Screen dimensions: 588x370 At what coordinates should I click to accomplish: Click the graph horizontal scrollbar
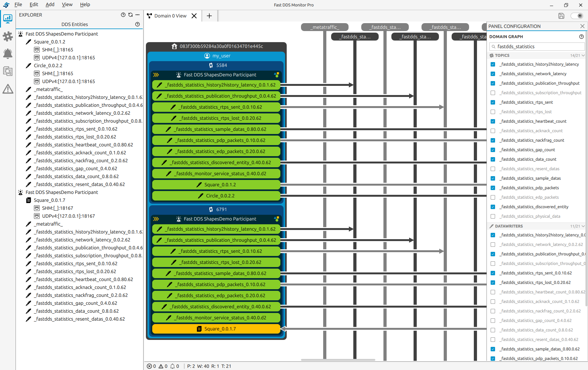[338, 360]
